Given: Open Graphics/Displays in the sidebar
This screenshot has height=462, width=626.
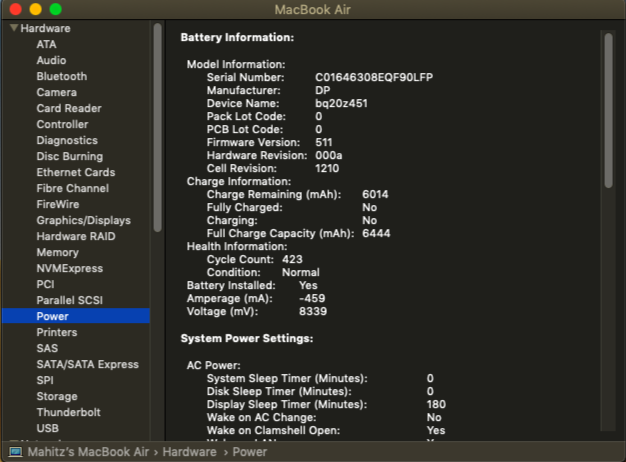Looking at the screenshot, I should pyautogui.click(x=83, y=220).
